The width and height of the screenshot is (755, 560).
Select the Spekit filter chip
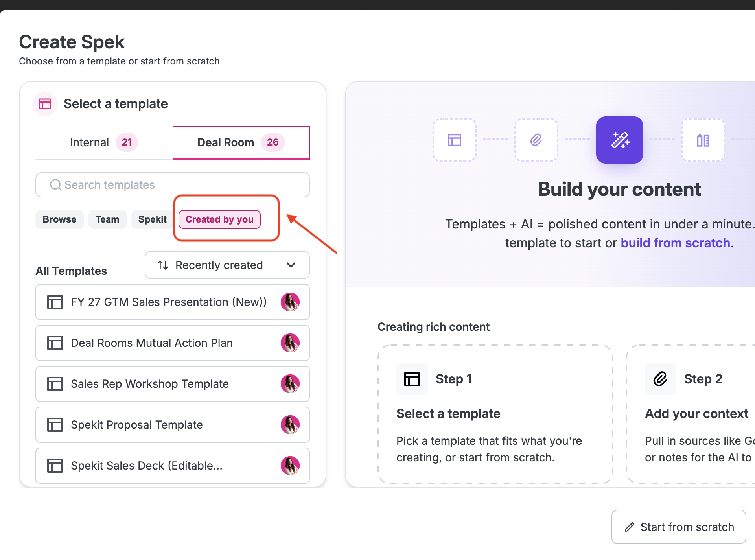click(x=153, y=219)
